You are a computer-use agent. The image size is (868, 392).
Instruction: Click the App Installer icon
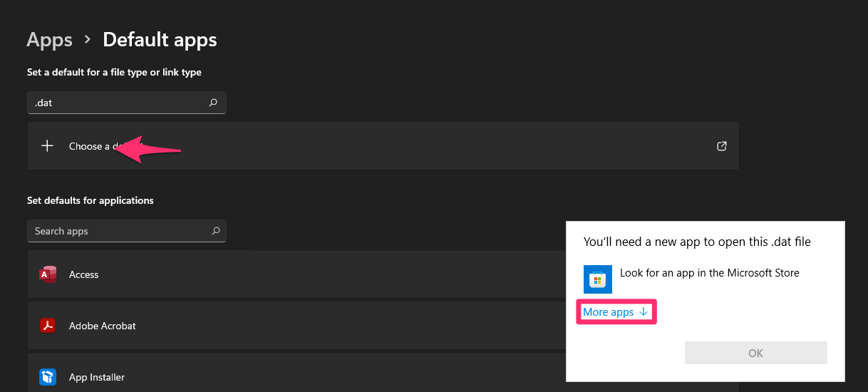(x=48, y=377)
